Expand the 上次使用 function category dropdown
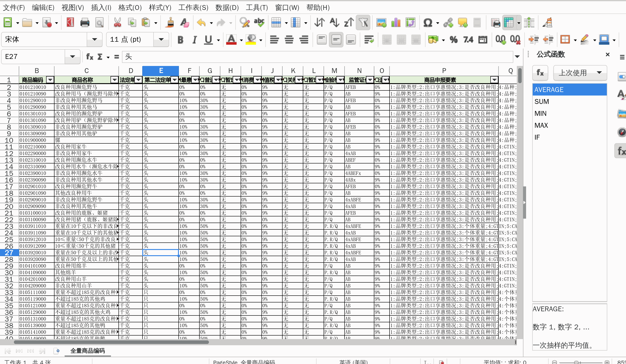 pyautogui.click(x=599, y=73)
